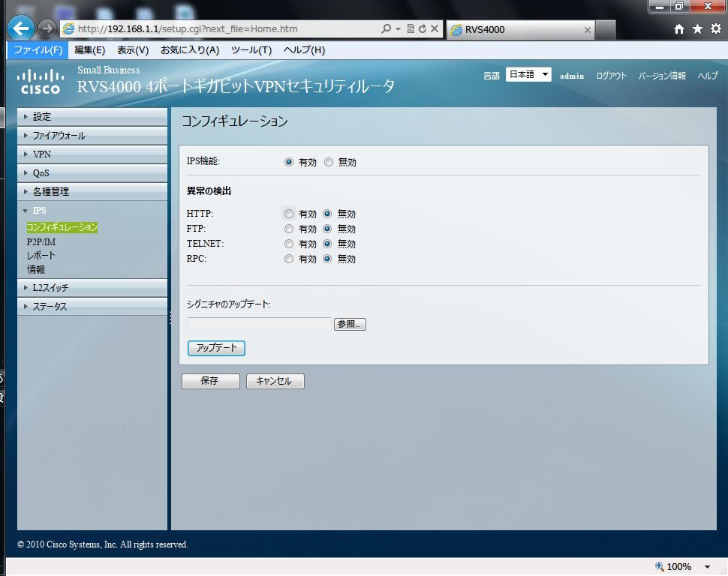
Task: Select 無効 for HTTP anomaly detection
Action: [327, 214]
